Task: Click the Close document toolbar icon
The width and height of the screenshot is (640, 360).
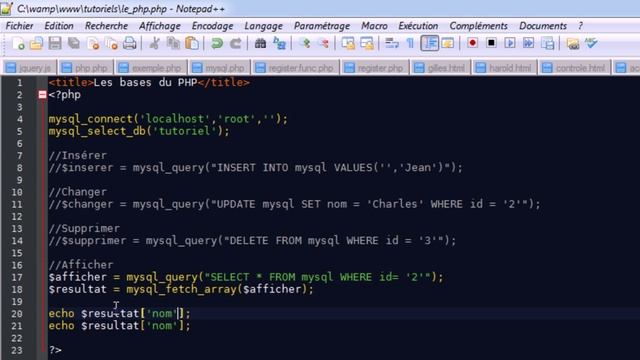Action: point(93,43)
